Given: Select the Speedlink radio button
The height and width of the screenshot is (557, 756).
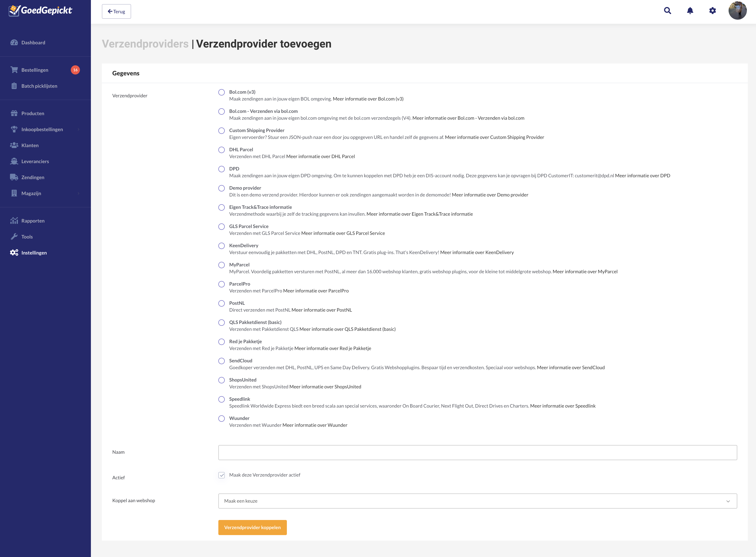Looking at the screenshot, I should (222, 399).
